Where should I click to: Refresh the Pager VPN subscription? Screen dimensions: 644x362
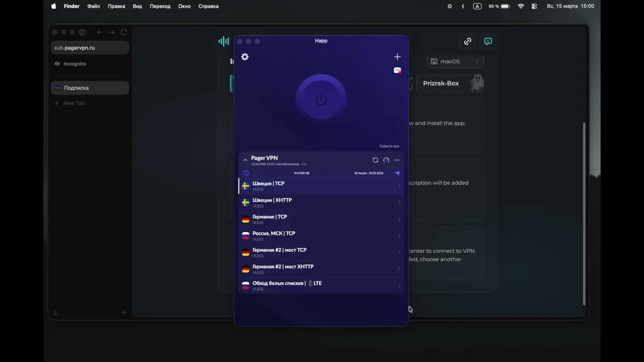tap(375, 160)
